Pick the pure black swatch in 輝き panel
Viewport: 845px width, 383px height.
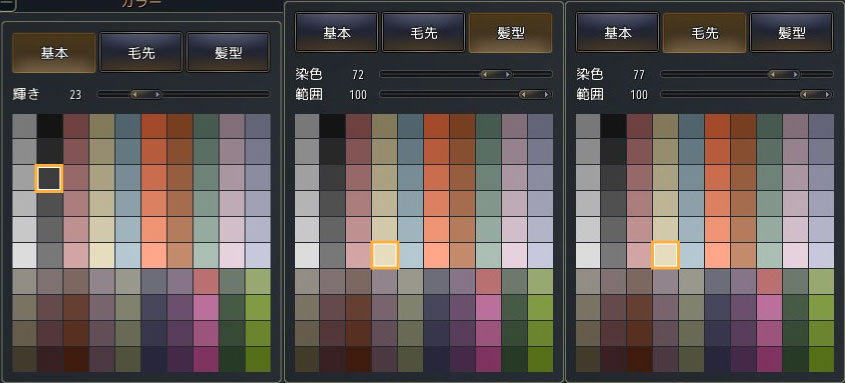click(50, 126)
